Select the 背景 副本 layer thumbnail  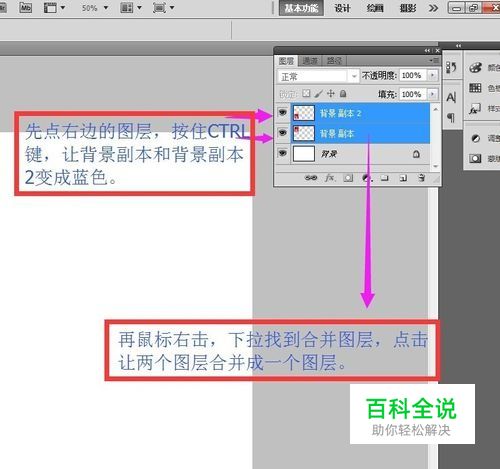[304, 133]
